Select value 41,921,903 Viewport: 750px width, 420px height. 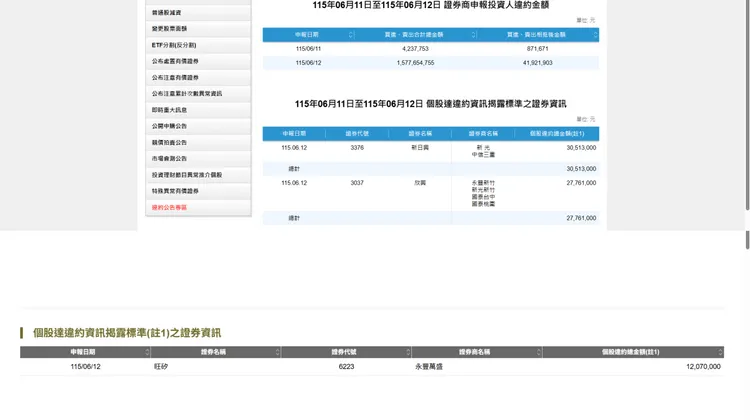pyautogui.click(x=538, y=63)
